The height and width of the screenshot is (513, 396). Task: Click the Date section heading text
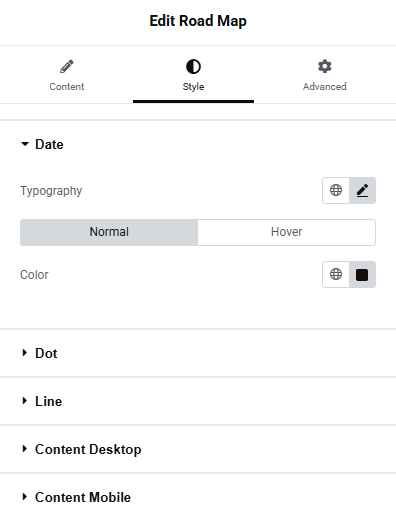coord(49,144)
